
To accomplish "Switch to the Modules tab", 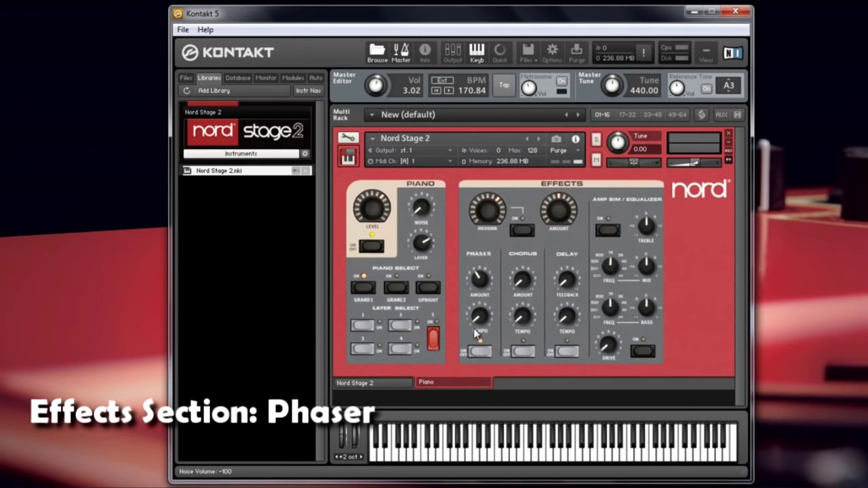I will (x=293, y=78).
